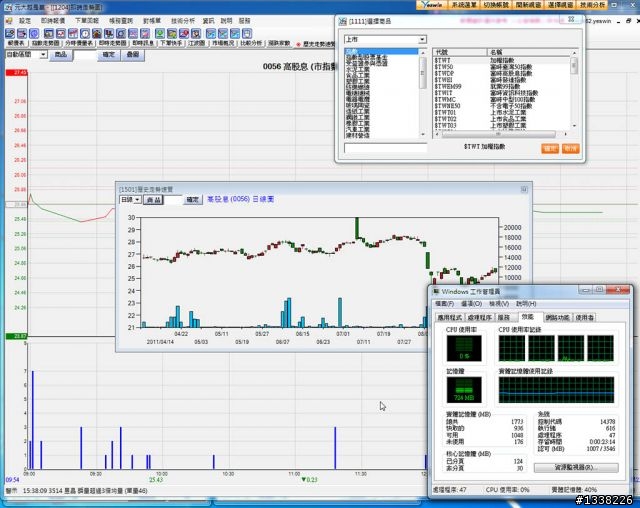Click the Yeswin button in title bar

(432, 5)
